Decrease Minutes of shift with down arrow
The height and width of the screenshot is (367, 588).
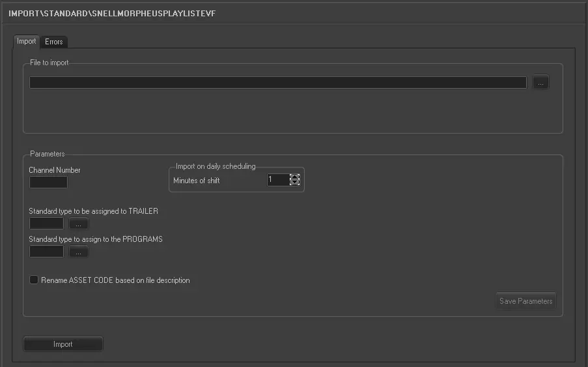tap(295, 183)
